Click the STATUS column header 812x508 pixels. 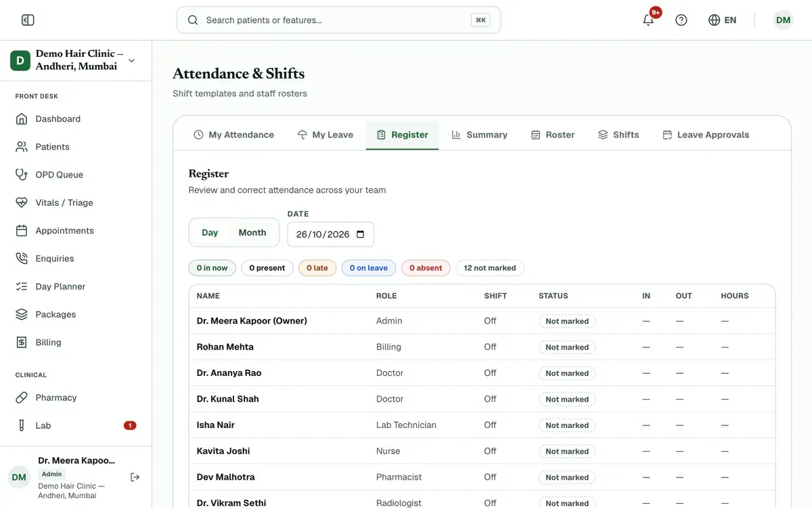click(554, 296)
